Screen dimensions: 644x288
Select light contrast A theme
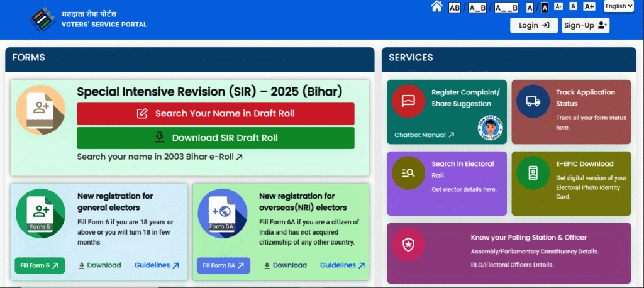coord(530,8)
